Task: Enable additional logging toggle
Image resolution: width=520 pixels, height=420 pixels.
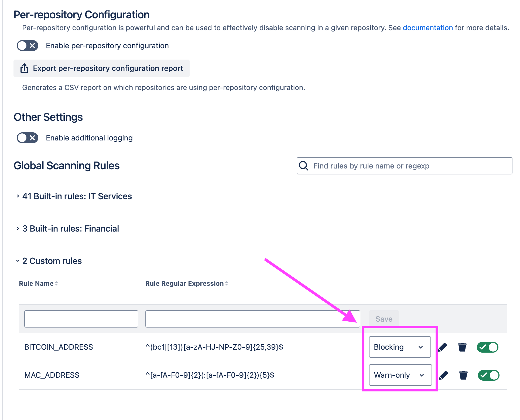Action: [28, 138]
